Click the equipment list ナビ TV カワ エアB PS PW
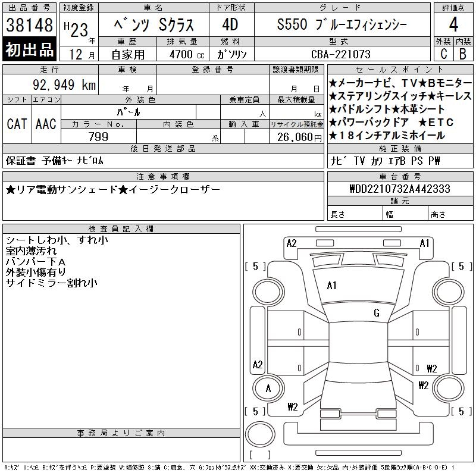 (385, 161)
